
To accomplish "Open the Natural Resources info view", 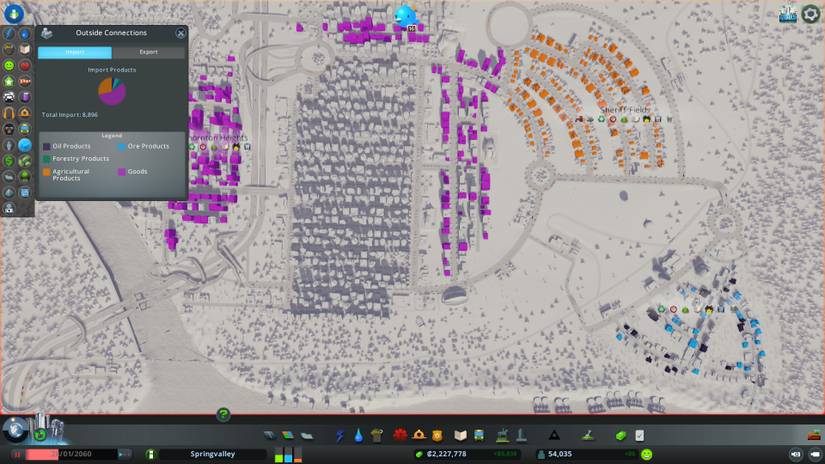I will click(x=25, y=161).
